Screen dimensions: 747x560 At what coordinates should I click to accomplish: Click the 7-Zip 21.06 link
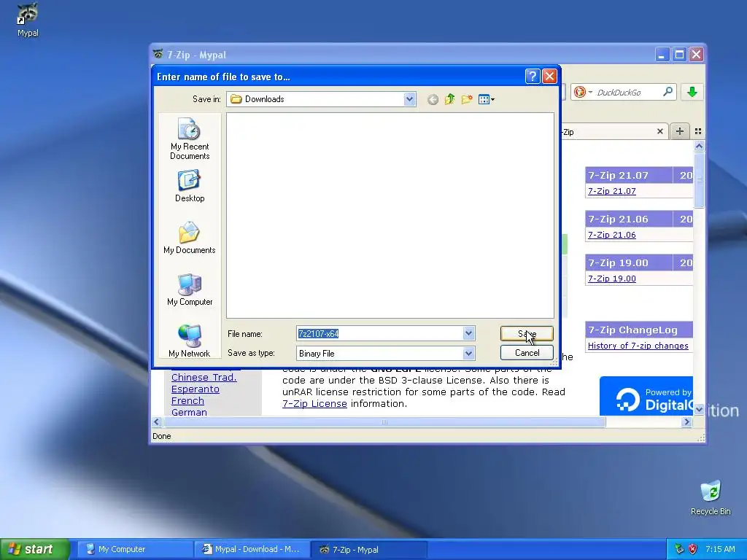pyautogui.click(x=612, y=235)
